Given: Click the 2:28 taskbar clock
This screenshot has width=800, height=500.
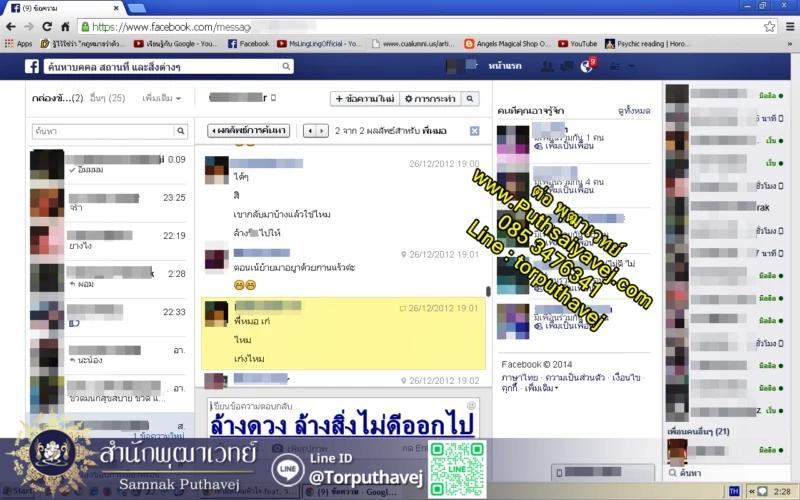Looking at the screenshot, I should click(x=782, y=491).
